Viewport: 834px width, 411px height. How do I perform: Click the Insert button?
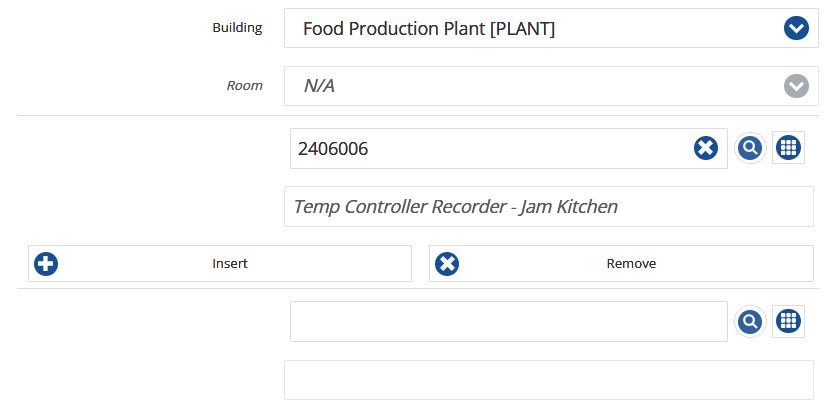[x=220, y=264]
